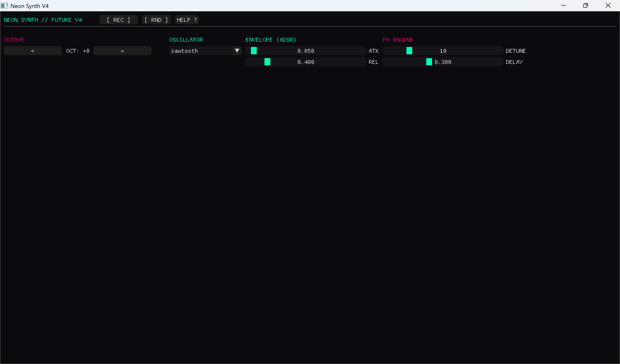Click the NEON SYNTH // FUTURE V4 header text
The image size is (620, 364).
[x=43, y=20]
